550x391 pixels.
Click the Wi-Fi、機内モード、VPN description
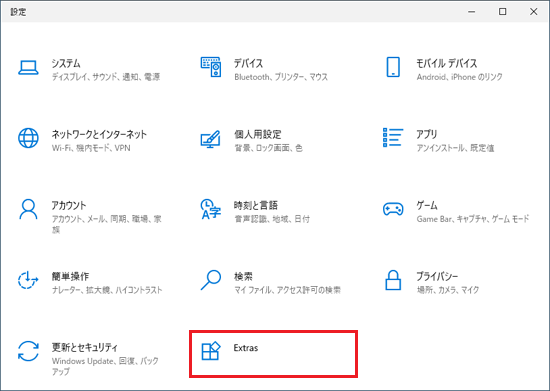tap(91, 148)
